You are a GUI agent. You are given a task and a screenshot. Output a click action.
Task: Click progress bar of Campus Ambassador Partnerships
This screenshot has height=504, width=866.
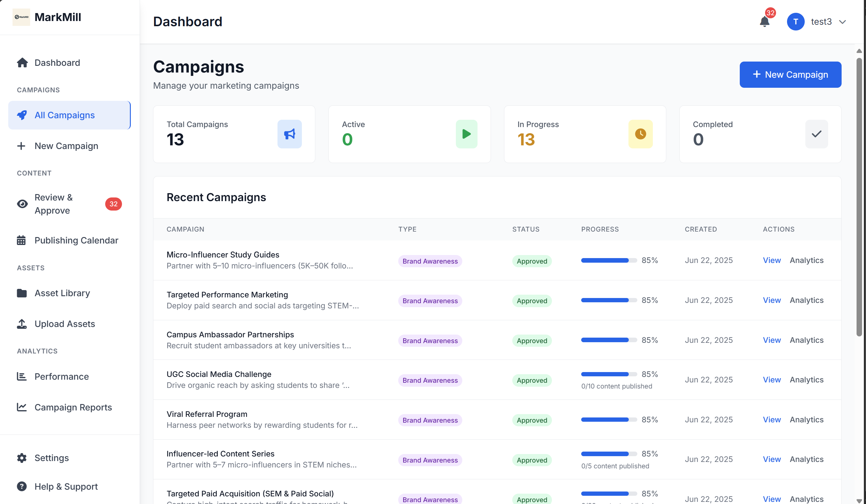click(609, 340)
